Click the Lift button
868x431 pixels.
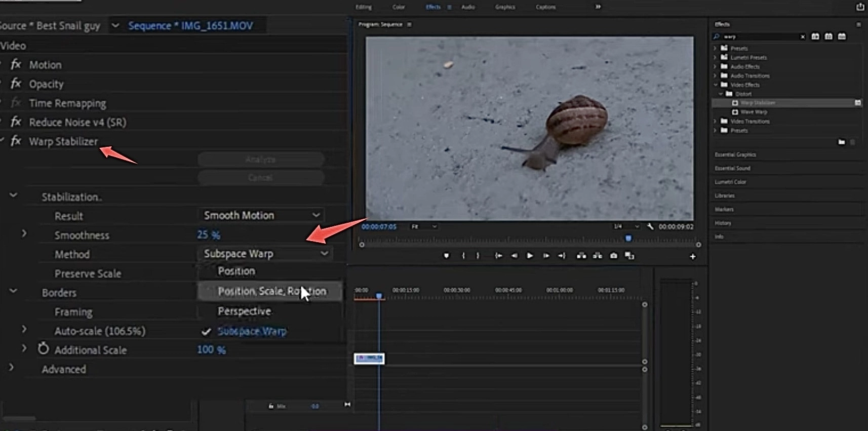coord(581,256)
